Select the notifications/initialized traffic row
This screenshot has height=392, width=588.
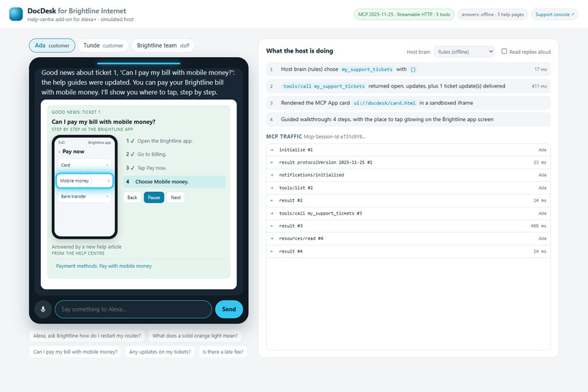408,175
